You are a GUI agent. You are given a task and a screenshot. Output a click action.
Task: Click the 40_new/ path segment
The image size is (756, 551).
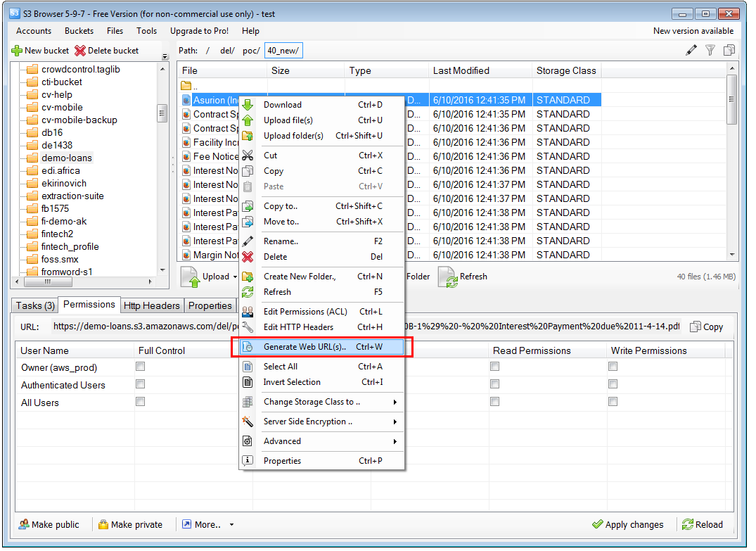[x=283, y=51]
